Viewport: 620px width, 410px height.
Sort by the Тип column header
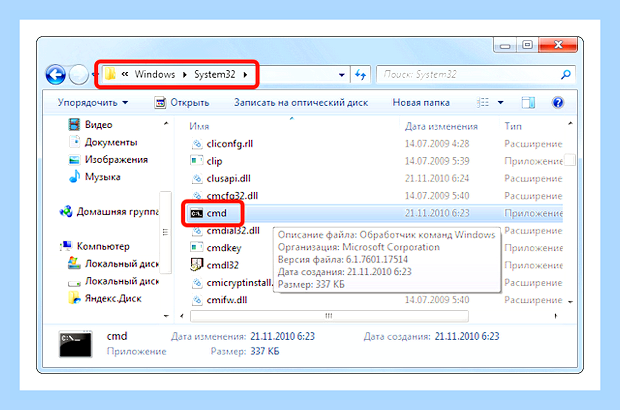point(513,127)
